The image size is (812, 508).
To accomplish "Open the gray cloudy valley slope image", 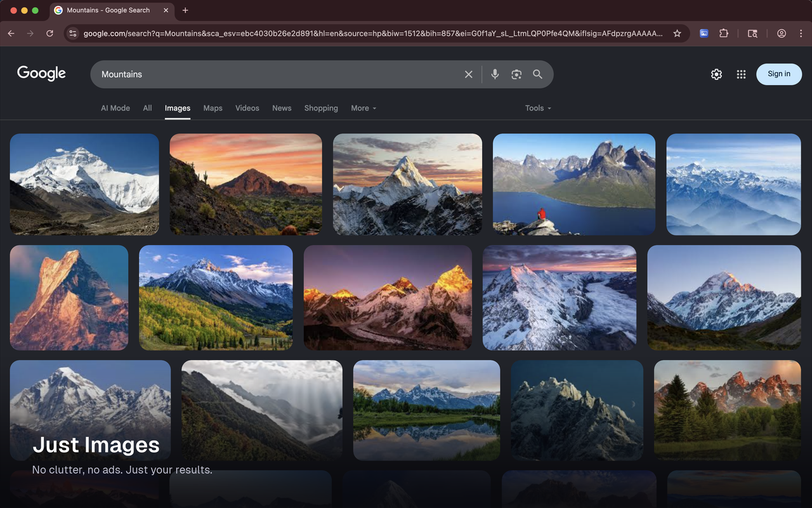I will 262,410.
